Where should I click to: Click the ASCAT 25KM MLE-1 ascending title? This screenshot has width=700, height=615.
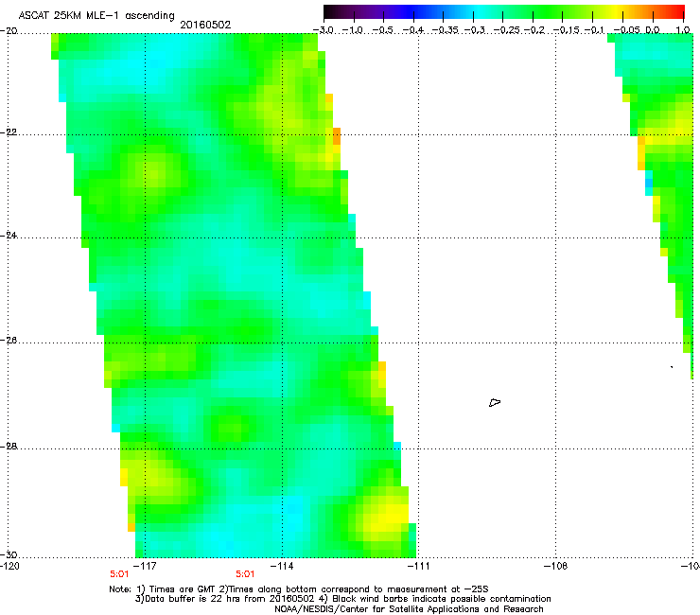tap(96, 15)
